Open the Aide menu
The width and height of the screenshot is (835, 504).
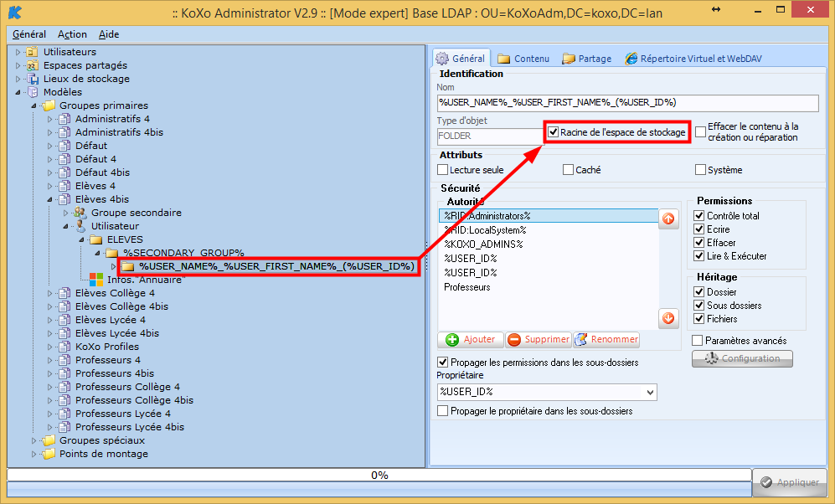click(109, 34)
